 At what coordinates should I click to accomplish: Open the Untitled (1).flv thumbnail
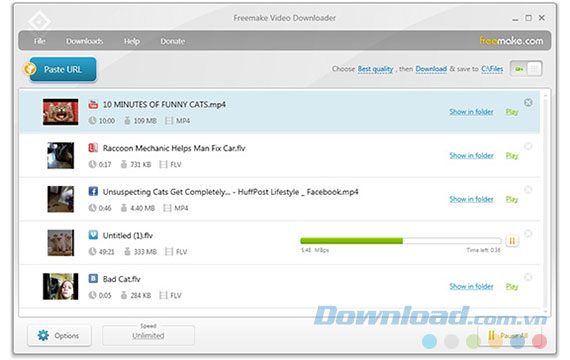coord(60,243)
